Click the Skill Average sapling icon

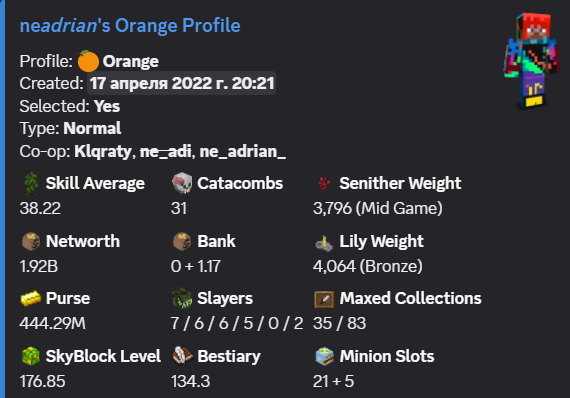click(31, 183)
